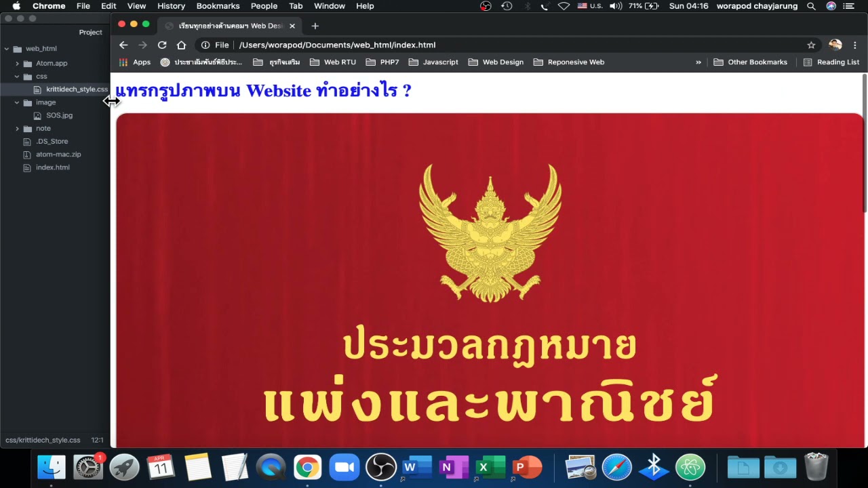Click the page's vertical scrollbar thumb
The width and height of the screenshot is (868, 488).
click(x=864, y=144)
